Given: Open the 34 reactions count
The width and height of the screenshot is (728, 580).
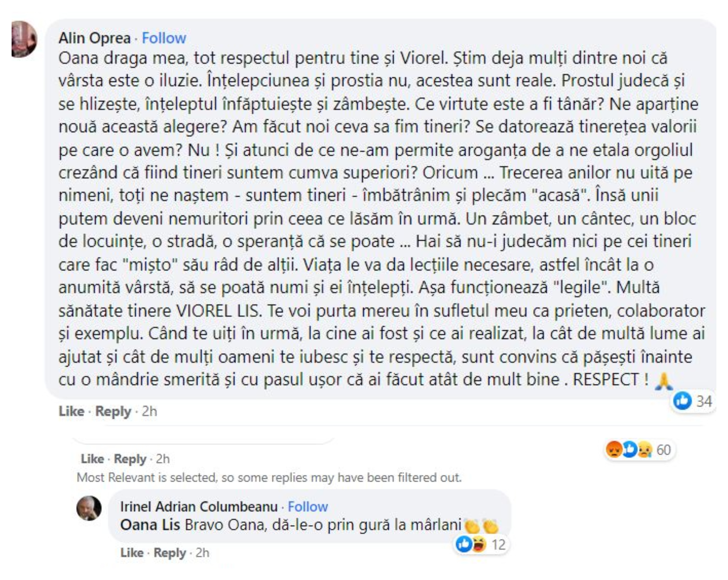Looking at the screenshot, I should 704,401.
